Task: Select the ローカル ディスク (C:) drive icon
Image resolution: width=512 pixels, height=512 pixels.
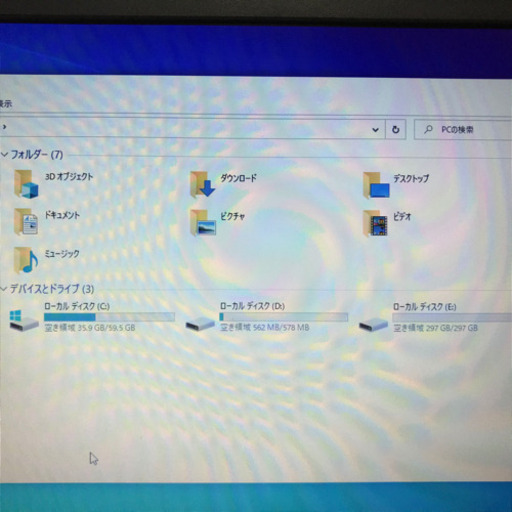Action: click(24, 320)
